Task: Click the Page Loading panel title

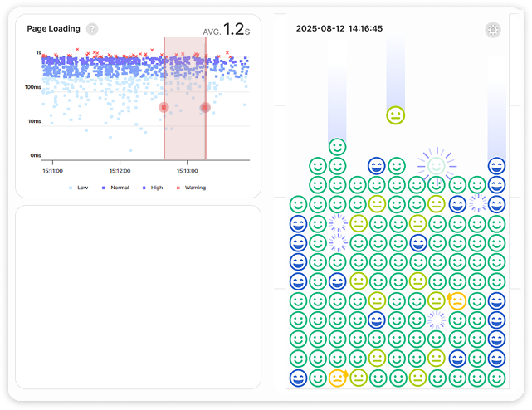Action: (x=53, y=29)
